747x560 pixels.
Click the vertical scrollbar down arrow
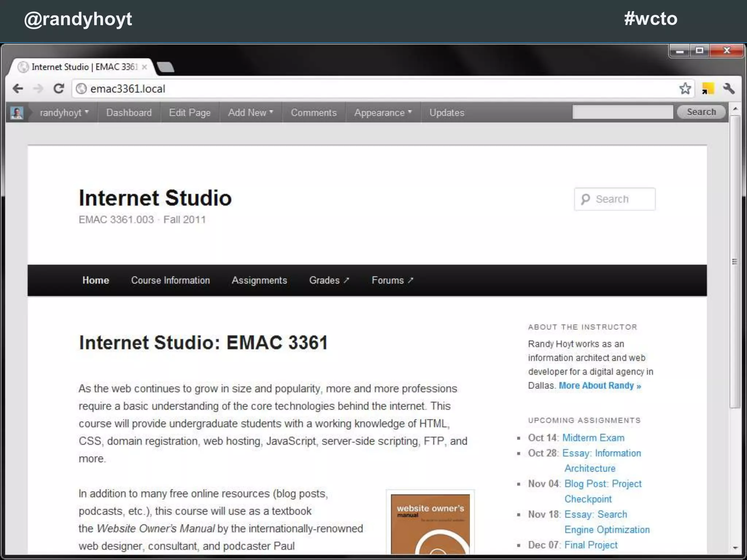(735, 548)
